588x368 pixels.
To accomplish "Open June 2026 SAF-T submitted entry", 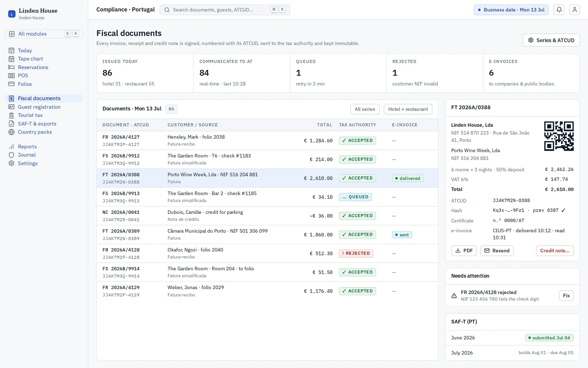I will click(x=512, y=338).
